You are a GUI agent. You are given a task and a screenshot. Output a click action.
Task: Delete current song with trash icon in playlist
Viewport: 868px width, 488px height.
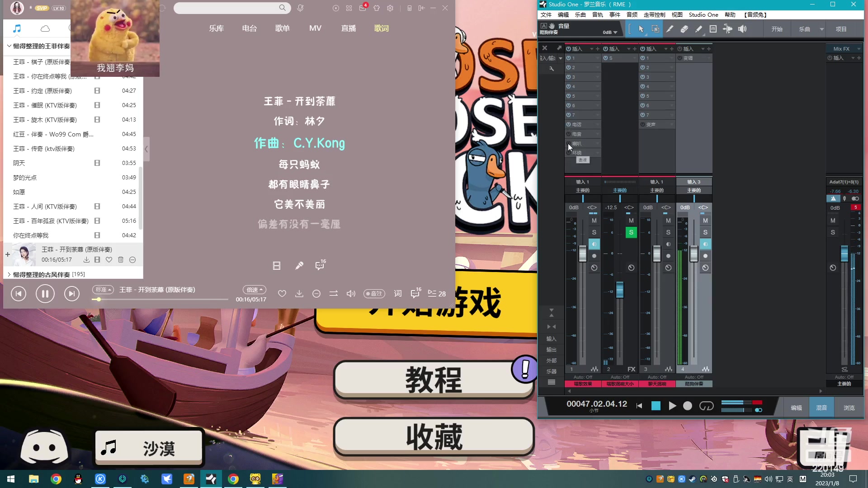[x=121, y=260]
